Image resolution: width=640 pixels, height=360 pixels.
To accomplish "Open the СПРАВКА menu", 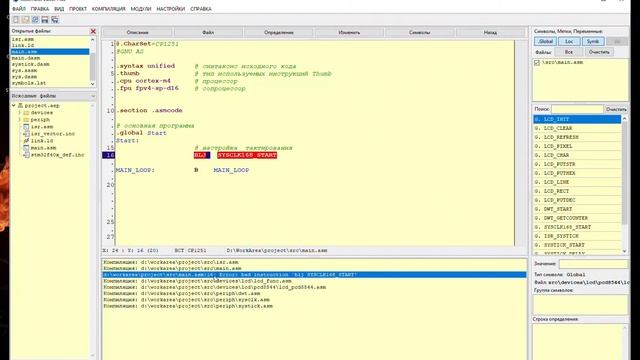I will point(201,9).
